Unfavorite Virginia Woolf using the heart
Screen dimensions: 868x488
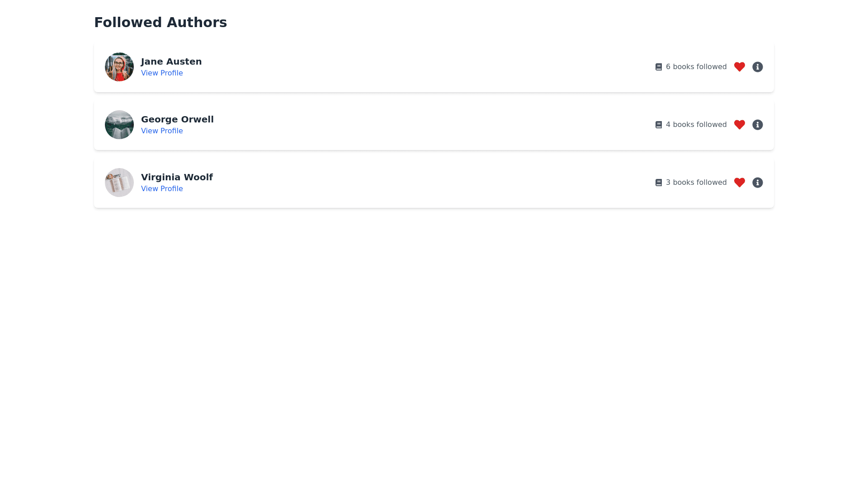[739, 183]
